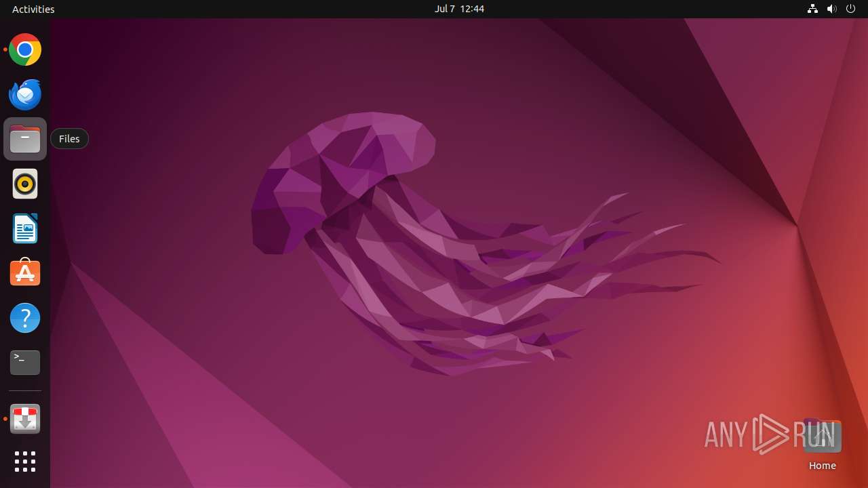This screenshot has height=488, width=868.
Task: Open the clock calendar Jul 7 12:44
Action: 459,9
